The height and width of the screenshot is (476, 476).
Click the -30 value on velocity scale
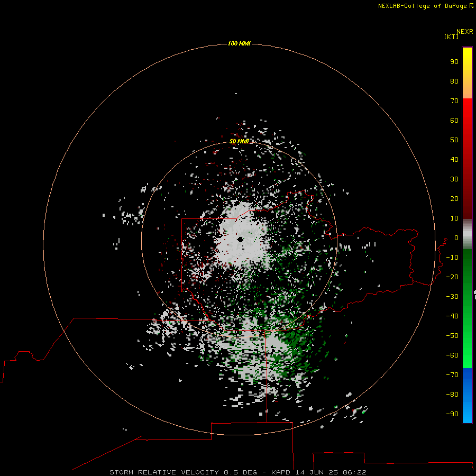[x=452, y=297]
